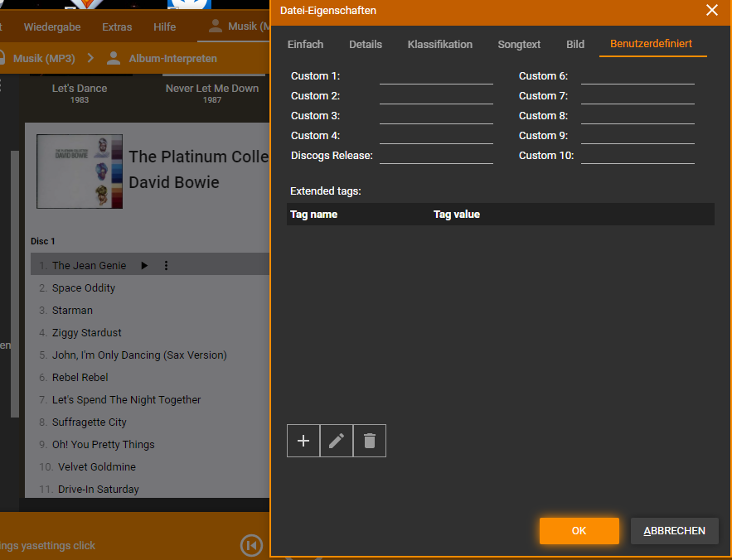
Task: Sort by the Tag value column header
Action: pos(457,215)
